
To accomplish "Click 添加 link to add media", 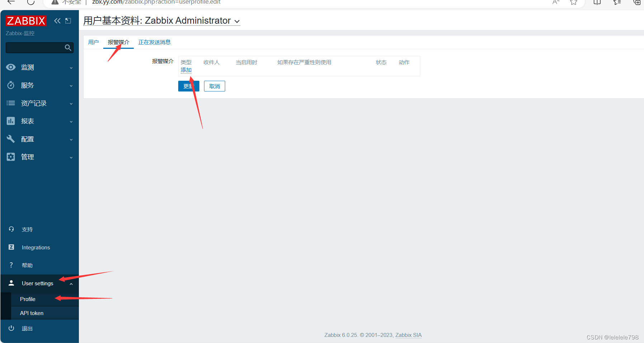I will tap(186, 70).
